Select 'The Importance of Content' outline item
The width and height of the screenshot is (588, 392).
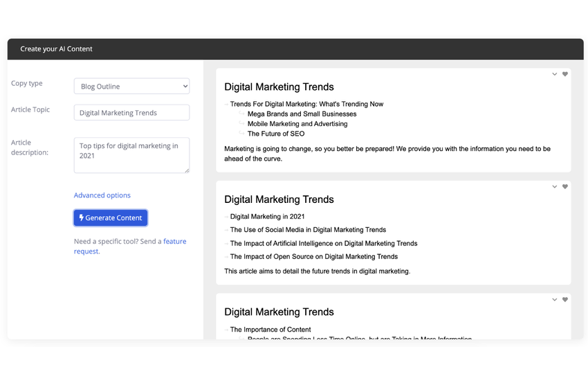pos(270,330)
